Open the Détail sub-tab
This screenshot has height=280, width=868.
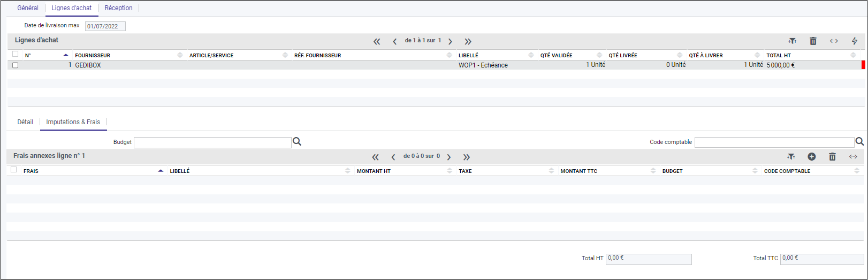pyautogui.click(x=25, y=122)
